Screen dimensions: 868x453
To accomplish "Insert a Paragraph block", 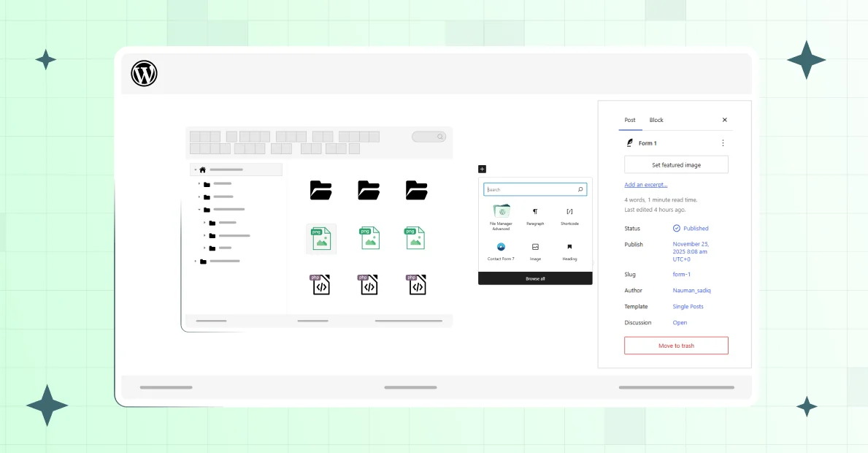I will 535,214.
